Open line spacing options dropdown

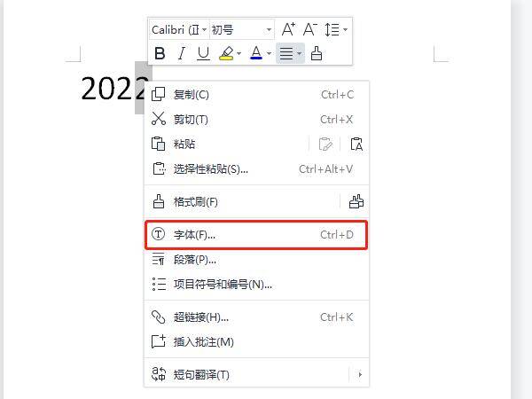[x=346, y=29]
